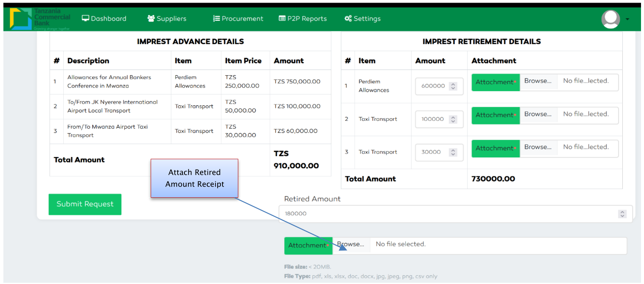The width and height of the screenshot is (644, 284).
Task: Open the P2P Reports menu
Action: [x=307, y=18]
